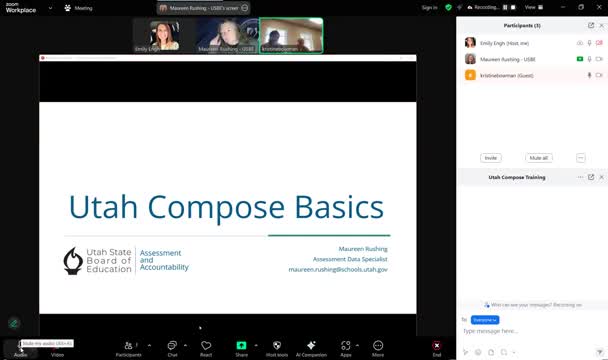Click kristineboxman's microphone icon
The image size is (608, 360).
pyautogui.click(x=589, y=75)
